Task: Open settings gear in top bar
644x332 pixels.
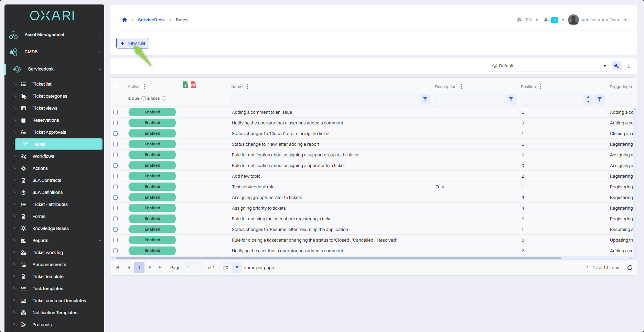Action: click(x=519, y=20)
